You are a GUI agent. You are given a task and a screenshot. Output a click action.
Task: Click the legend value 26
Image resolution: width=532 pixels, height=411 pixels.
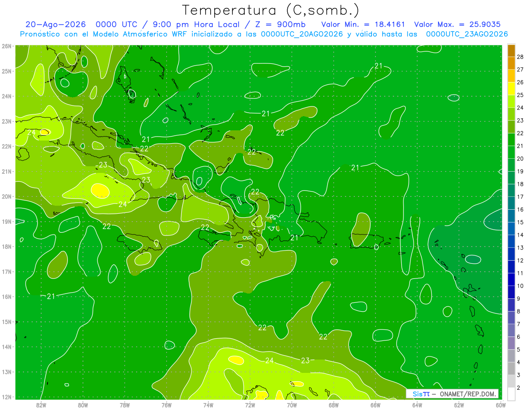520,82
